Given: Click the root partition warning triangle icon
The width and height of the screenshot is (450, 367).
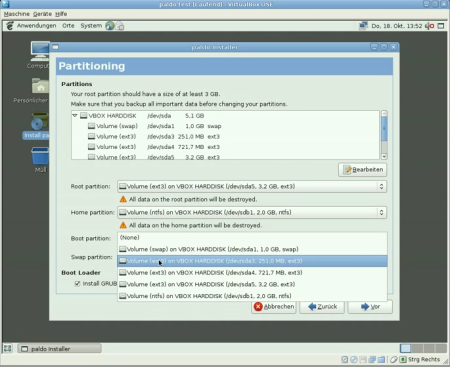Looking at the screenshot, I should click(x=123, y=199).
